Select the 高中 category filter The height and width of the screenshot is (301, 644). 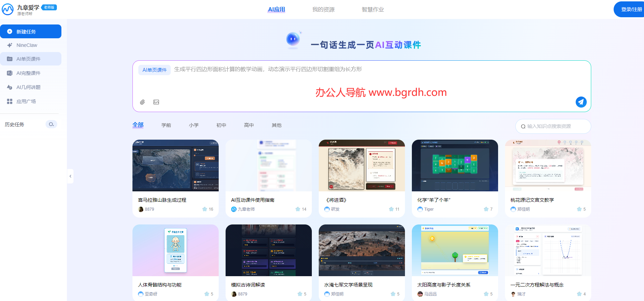point(249,125)
